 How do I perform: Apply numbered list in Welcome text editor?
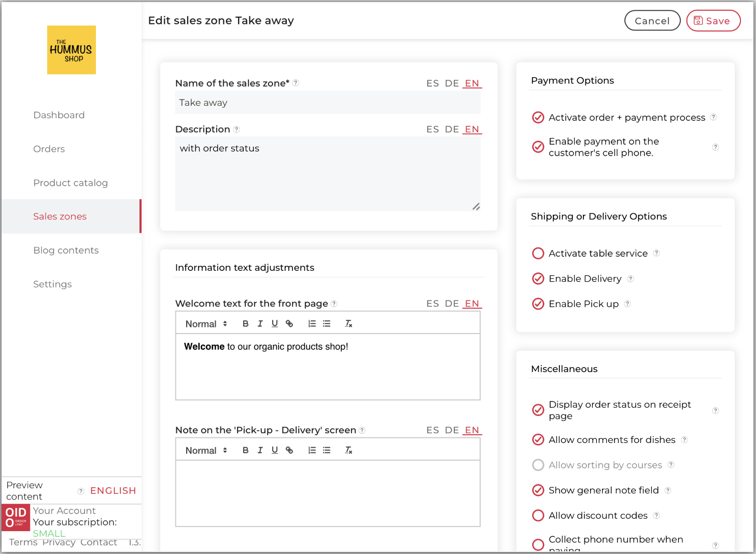click(x=312, y=324)
